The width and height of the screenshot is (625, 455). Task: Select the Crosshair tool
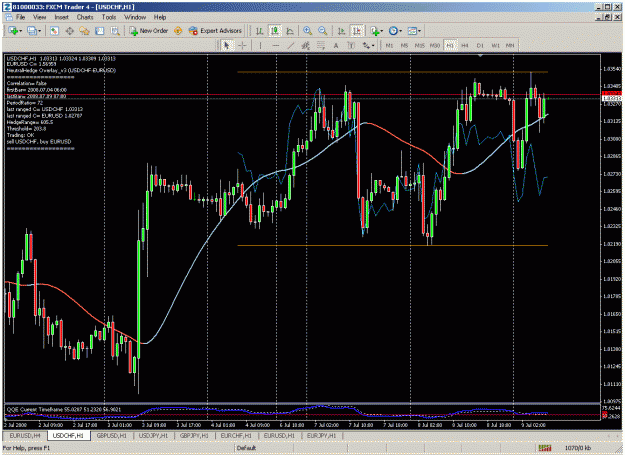pyautogui.click(x=242, y=45)
